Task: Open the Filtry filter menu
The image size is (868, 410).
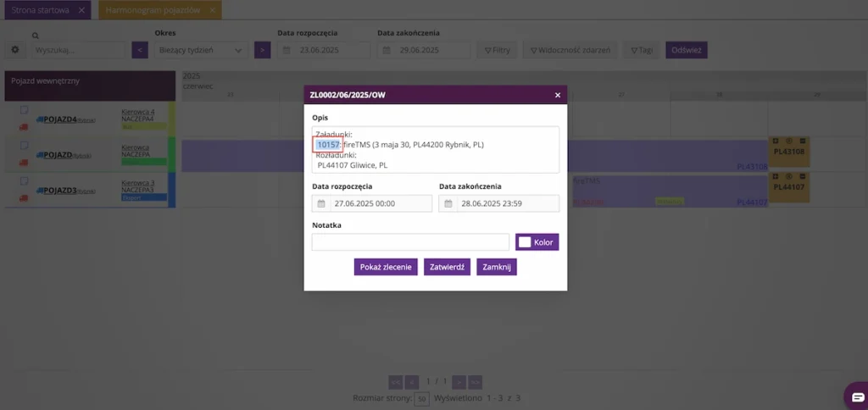Action: click(x=497, y=50)
